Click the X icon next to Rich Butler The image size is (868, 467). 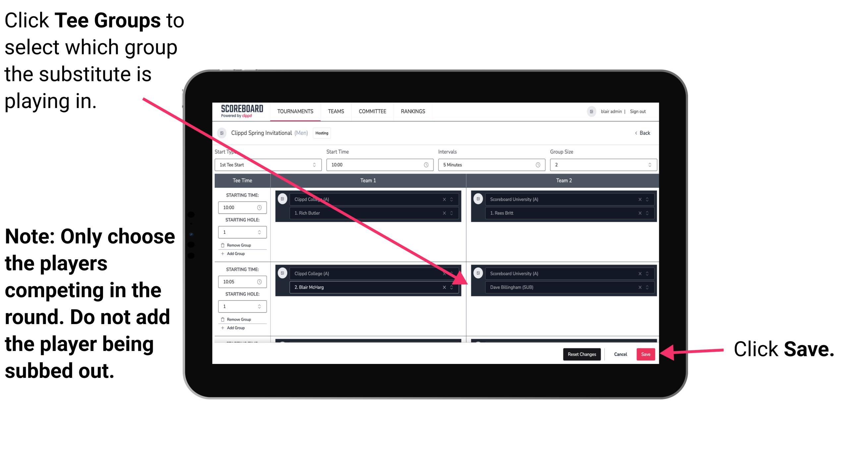(x=448, y=212)
